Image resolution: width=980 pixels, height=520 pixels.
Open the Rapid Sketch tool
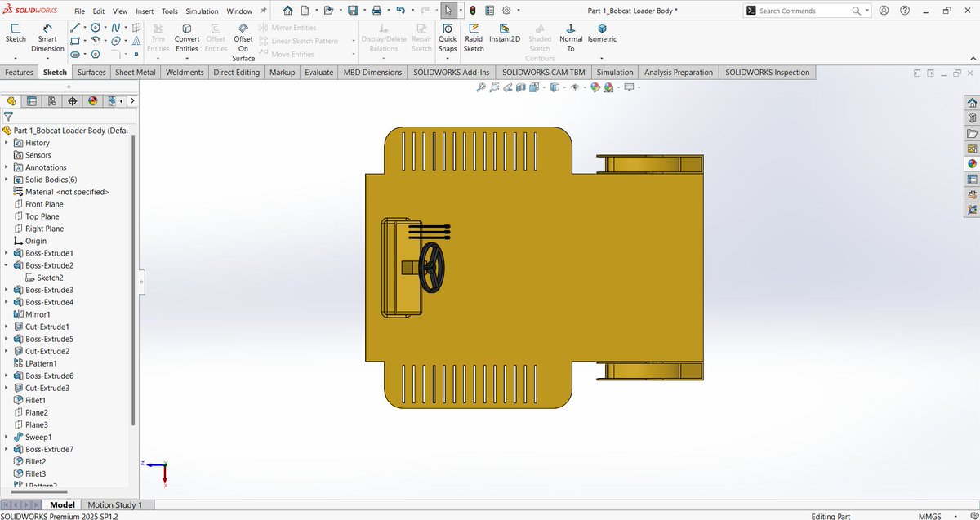click(474, 38)
